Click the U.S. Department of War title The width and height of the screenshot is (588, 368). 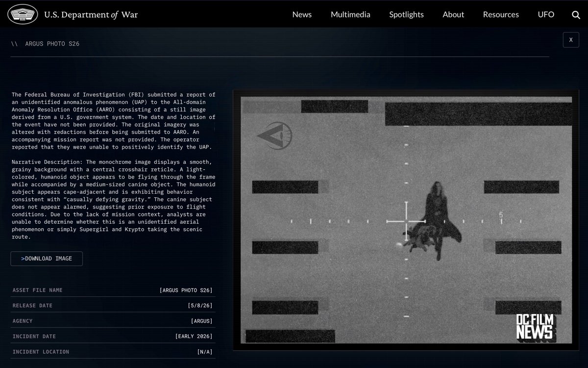(91, 14)
